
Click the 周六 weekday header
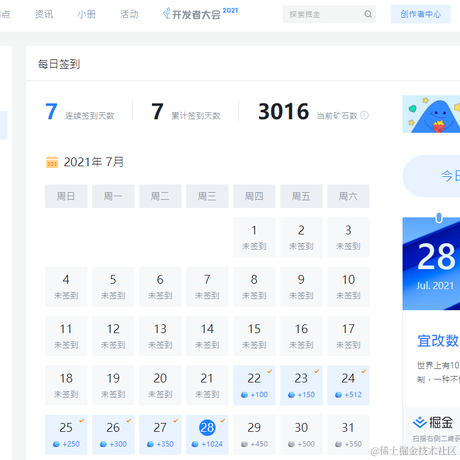348,196
